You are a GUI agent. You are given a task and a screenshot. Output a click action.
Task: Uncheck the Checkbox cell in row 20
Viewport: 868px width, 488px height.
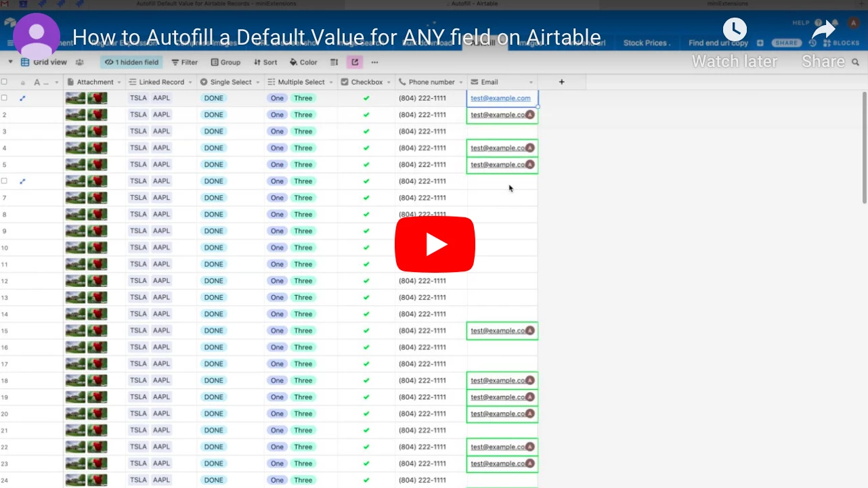(x=366, y=414)
